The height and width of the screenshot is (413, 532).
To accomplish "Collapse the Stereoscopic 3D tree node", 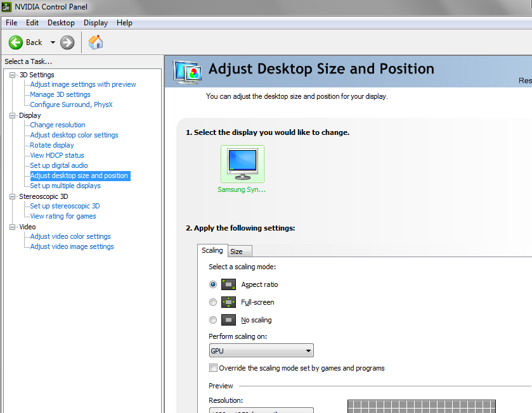I will [13, 196].
